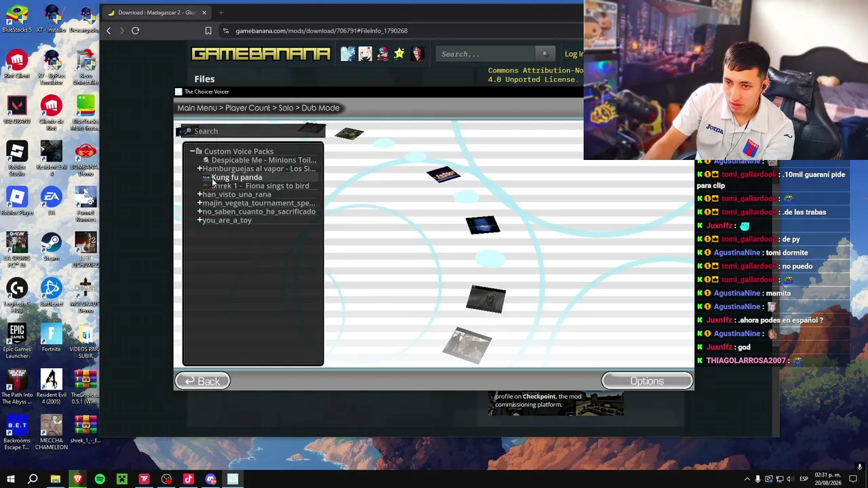Show hidden system tray icons
Image resolution: width=868 pixels, height=488 pixels.
click(x=747, y=479)
